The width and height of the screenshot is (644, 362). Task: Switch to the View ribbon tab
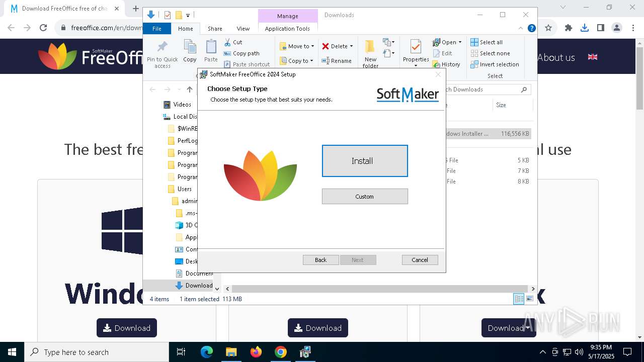(243, 29)
